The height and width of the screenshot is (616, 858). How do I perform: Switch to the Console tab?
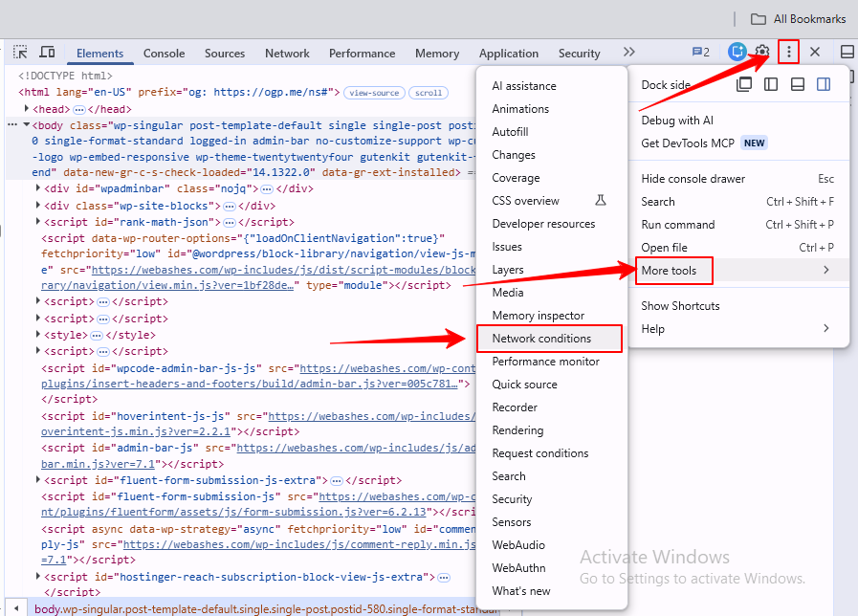click(165, 53)
